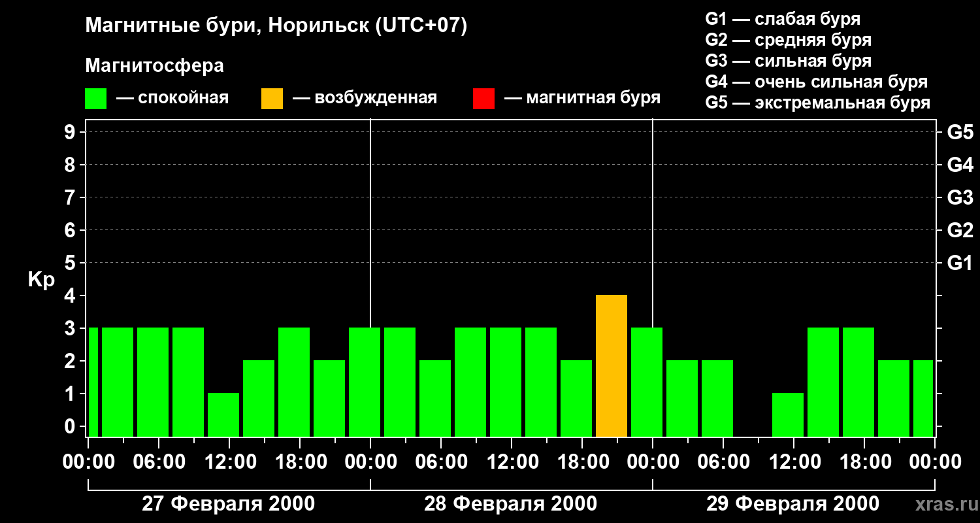Select the Kp 1 bar on 29 February
Screen dimensions: 980x523
[788, 414]
